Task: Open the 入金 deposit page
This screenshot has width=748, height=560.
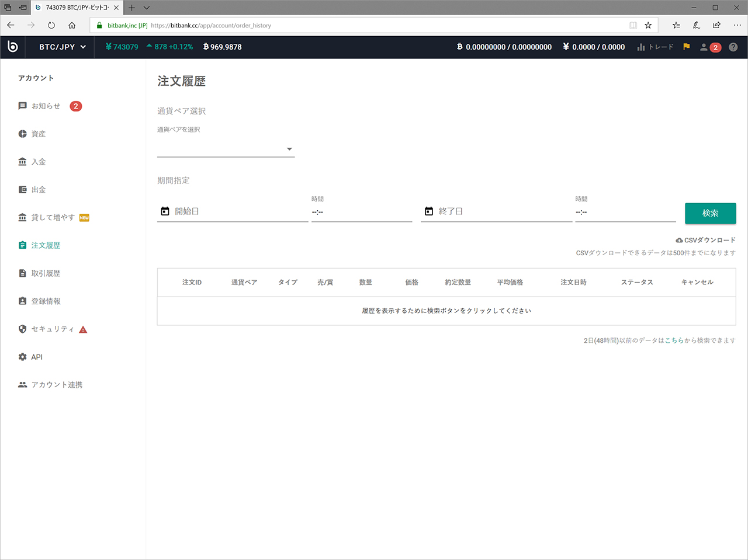Action: click(39, 161)
